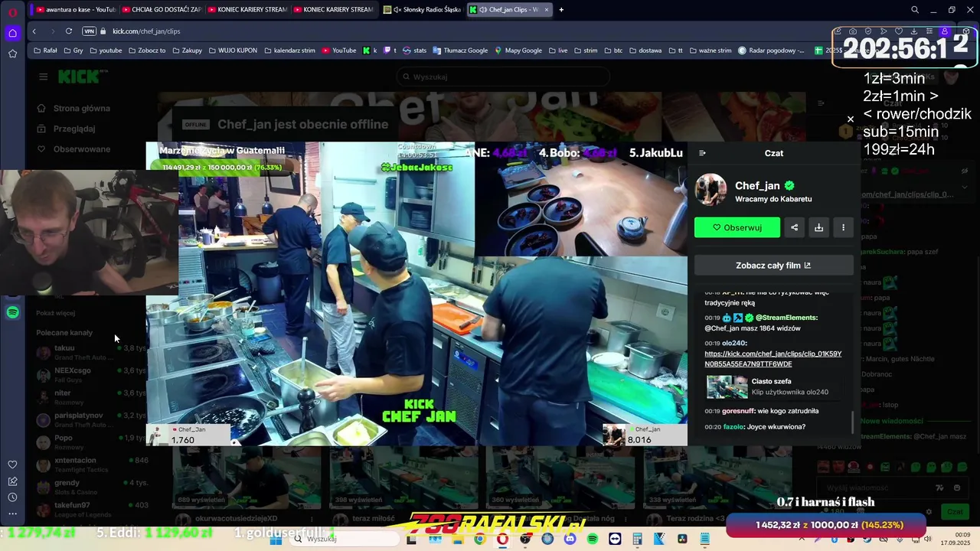Click the Chef_jan channel name
Viewport: 980px width, 551px height.
tap(757, 185)
